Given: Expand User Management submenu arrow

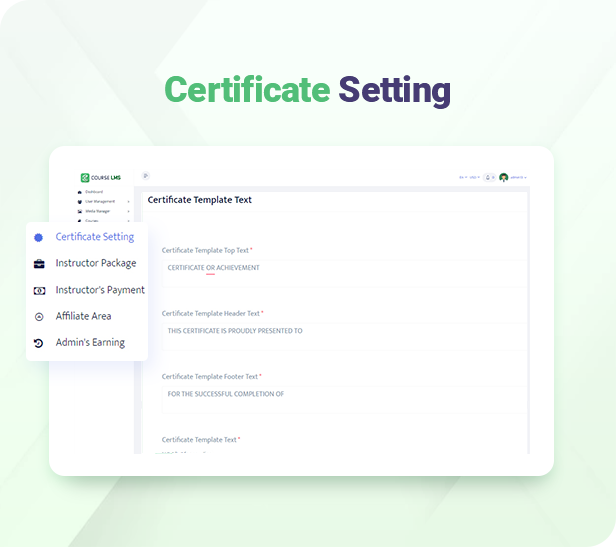Looking at the screenshot, I should pos(129,201).
